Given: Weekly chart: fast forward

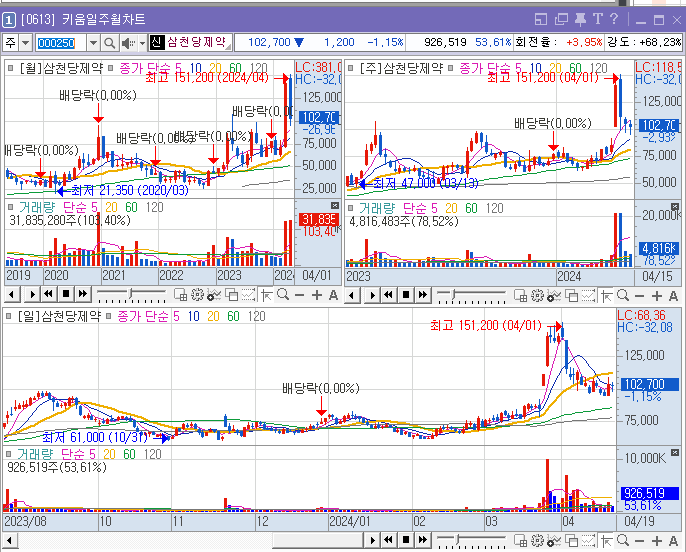Looking at the screenshot, I should 423,295.
